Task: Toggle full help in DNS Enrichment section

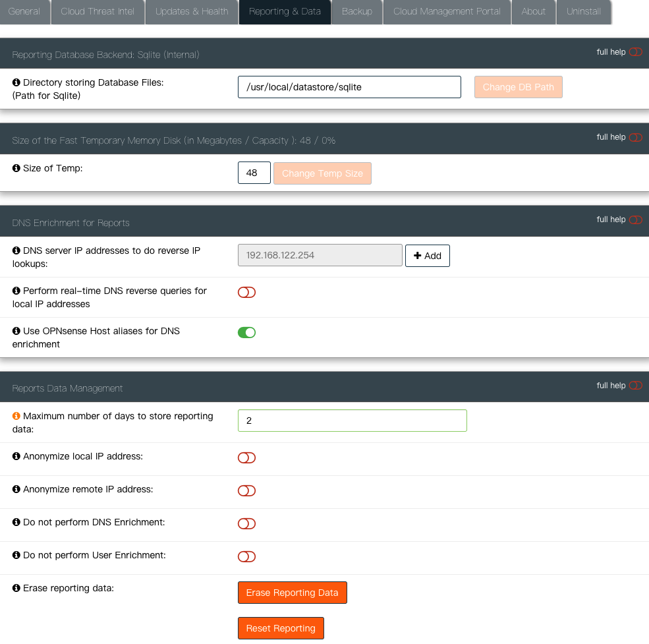Action: 635,220
